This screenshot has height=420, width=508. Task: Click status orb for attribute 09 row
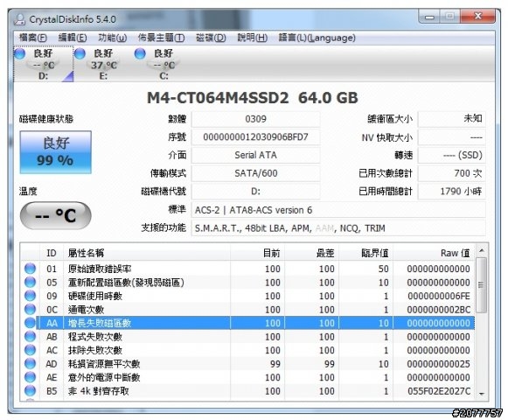pyautogui.click(x=30, y=296)
